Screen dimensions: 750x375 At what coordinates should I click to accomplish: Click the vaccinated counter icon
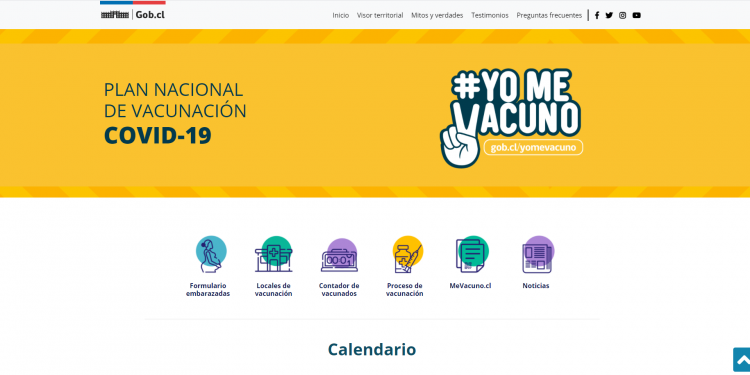[339, 255]
